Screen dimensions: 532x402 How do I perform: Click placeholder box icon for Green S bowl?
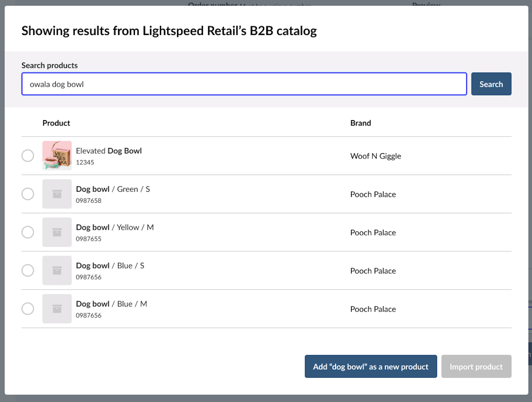(57, 194)
